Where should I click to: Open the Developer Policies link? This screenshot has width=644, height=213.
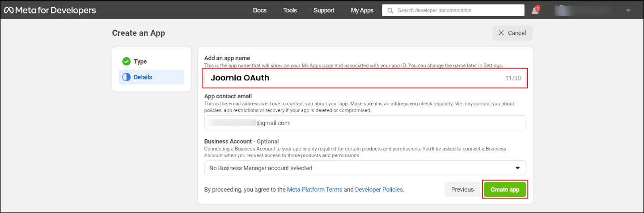pyautogui.click(x=379, y=189)
